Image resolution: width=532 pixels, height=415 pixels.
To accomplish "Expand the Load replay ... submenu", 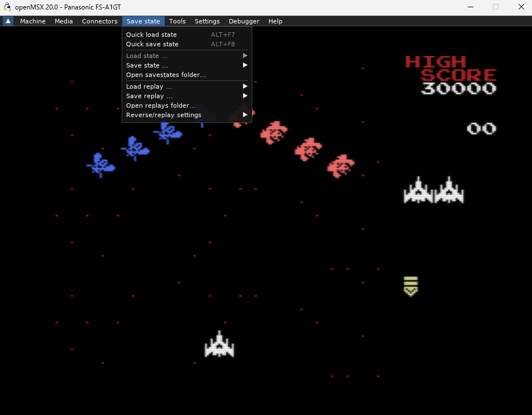I will click(187, 86).
